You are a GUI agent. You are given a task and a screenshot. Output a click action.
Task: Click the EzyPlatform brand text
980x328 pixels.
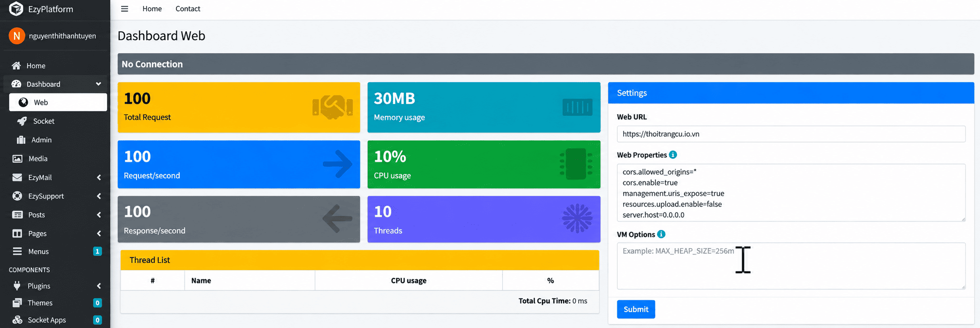(x=51, y=9)
